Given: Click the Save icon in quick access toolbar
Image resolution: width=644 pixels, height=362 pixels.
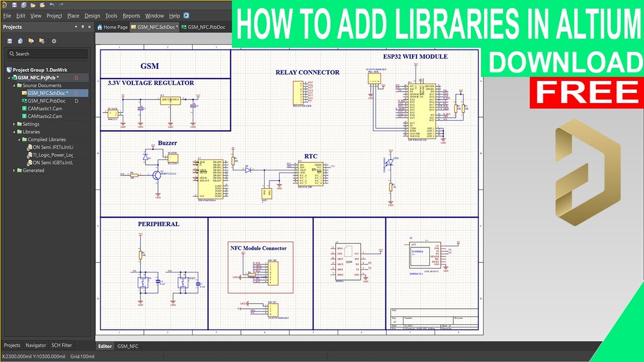Looking at the screenshot, I should pos(14,5).
